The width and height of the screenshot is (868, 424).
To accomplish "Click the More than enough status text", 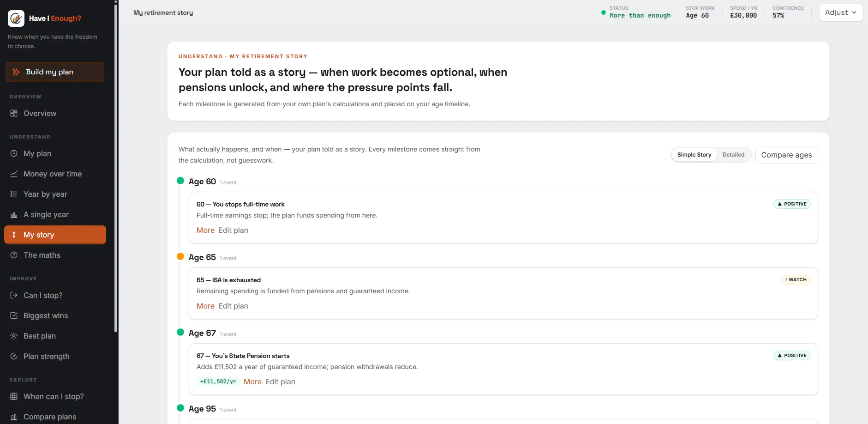I will (x=640, y=15).
